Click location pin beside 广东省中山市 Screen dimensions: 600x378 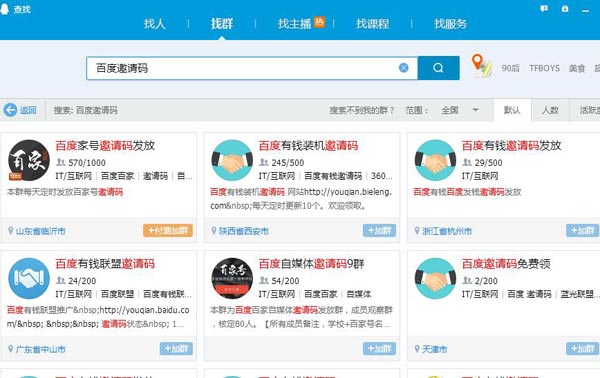[x=11, y=349]
